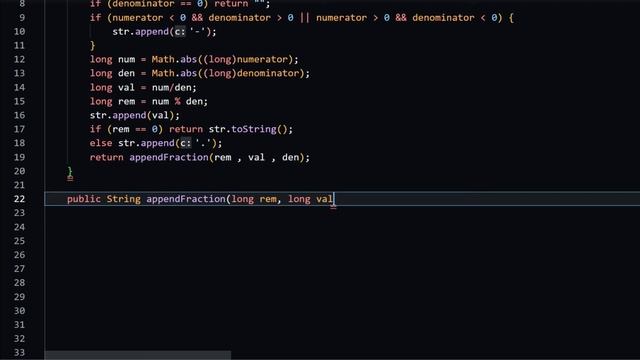
Task: Click 'appendFraction' in the method declaration
Action: pyautogui.click(x=186, y=199)
